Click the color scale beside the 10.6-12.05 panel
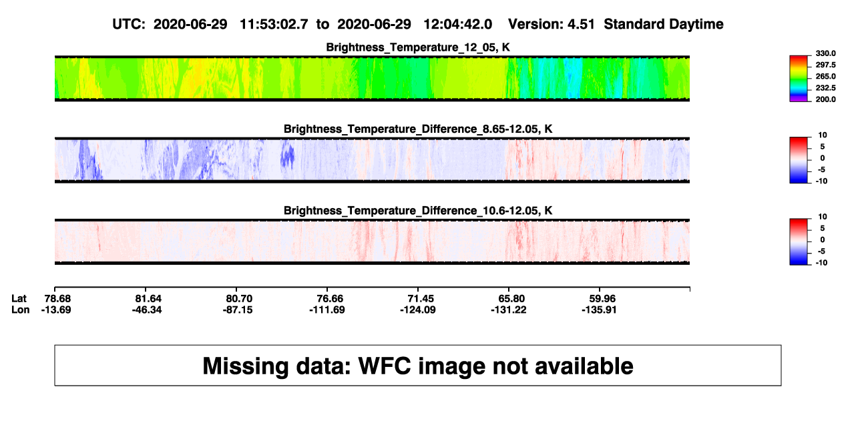Image resolution: width=868 pixels, height=445 pixels. [799, 242]
